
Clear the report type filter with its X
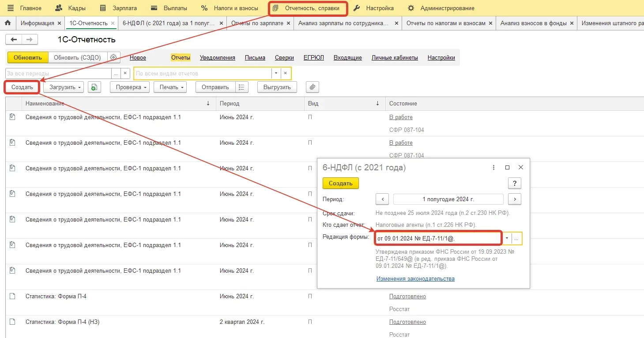pyautogui.click(x=286, y=74)
